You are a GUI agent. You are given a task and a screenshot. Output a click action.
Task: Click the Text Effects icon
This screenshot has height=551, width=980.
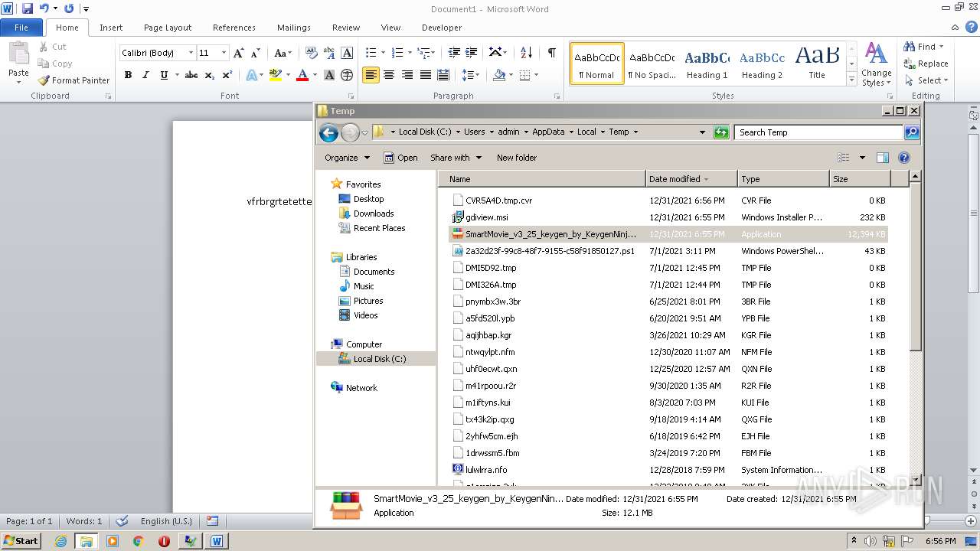coord(251,75)
